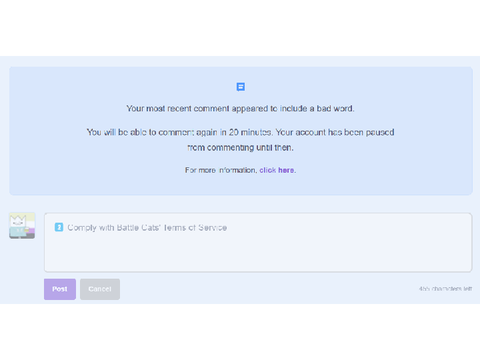
Task: Click the blue number 2 icon in placeholder
Action: (x=59, y=227)
